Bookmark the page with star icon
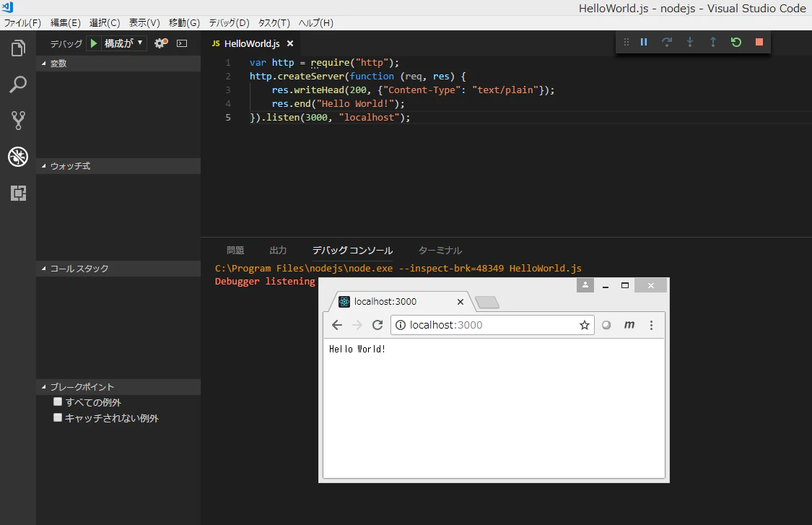The height and width of the screenshot is (525, 812). click(x=584, y=325)
